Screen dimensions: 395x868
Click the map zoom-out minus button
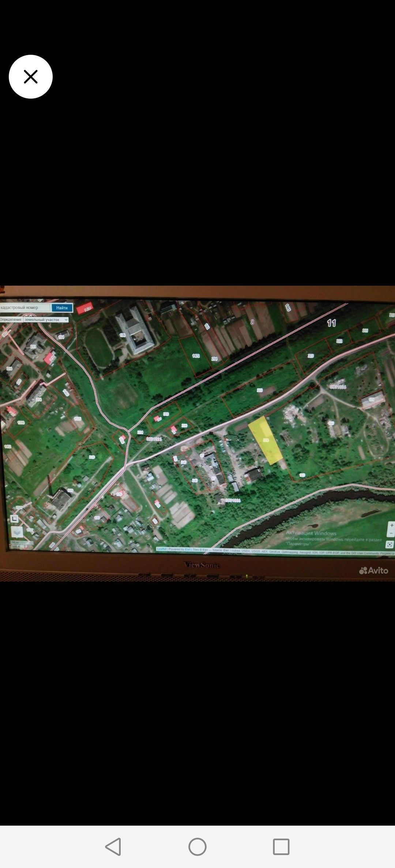(391, 534)
